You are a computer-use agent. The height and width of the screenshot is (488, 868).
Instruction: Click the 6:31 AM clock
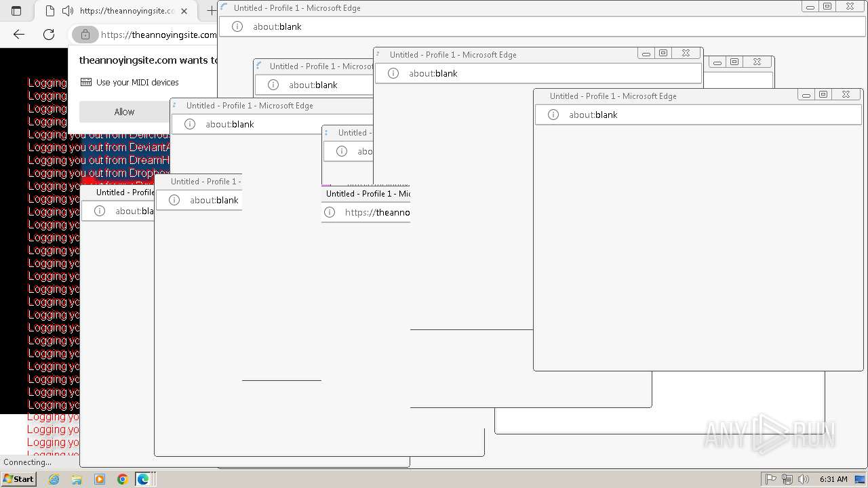tap(833, 479)
